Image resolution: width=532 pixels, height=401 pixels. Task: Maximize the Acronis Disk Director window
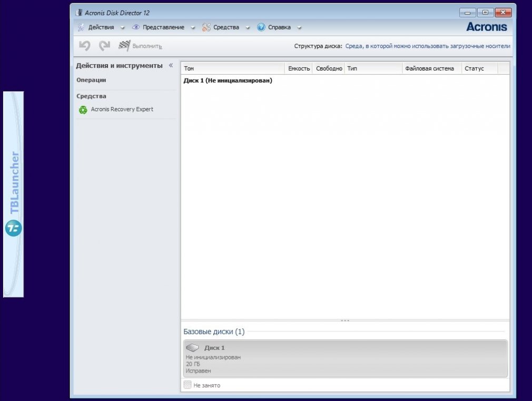point(485,13)
